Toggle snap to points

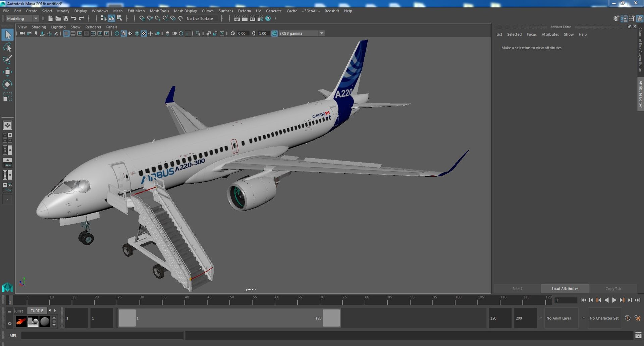(x=157, y=18)
